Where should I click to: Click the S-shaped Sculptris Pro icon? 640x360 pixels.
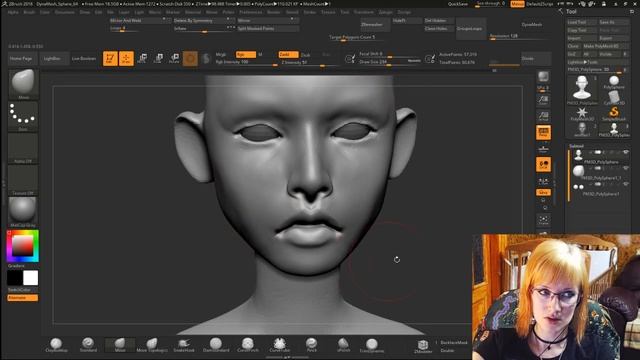(206, 58)
